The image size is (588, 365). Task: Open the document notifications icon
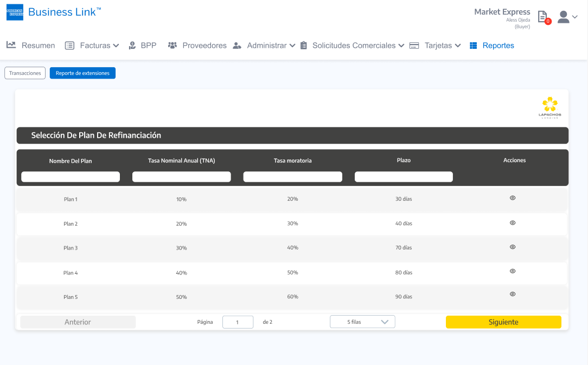tap(542, 17)
